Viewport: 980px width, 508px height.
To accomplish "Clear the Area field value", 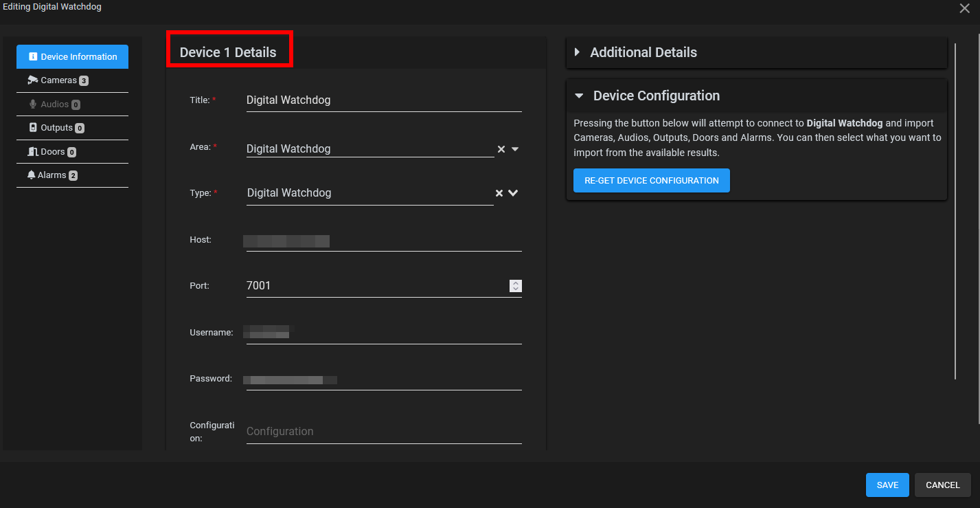I will click(501, 148).
